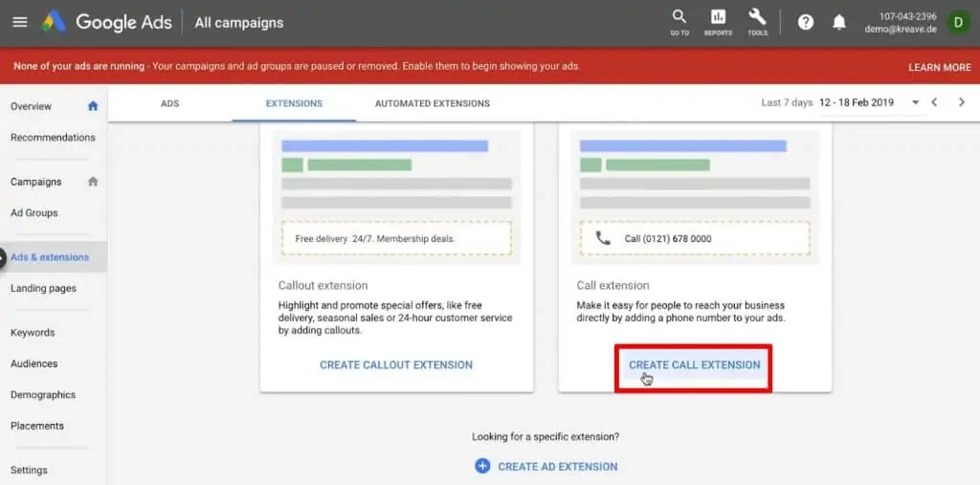This screenshot has width=980, height=485.
Task: Expand the side panel handle near Ads & extensions
Action: tap(2, 257)
